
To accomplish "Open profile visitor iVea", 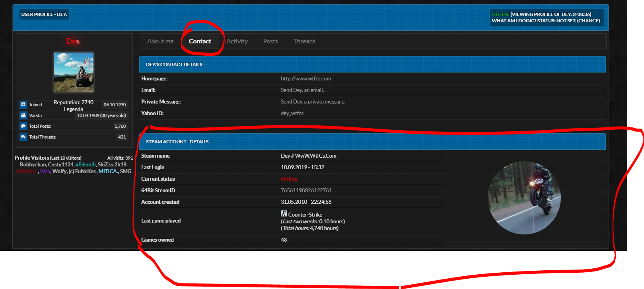I will coord(45,172).
